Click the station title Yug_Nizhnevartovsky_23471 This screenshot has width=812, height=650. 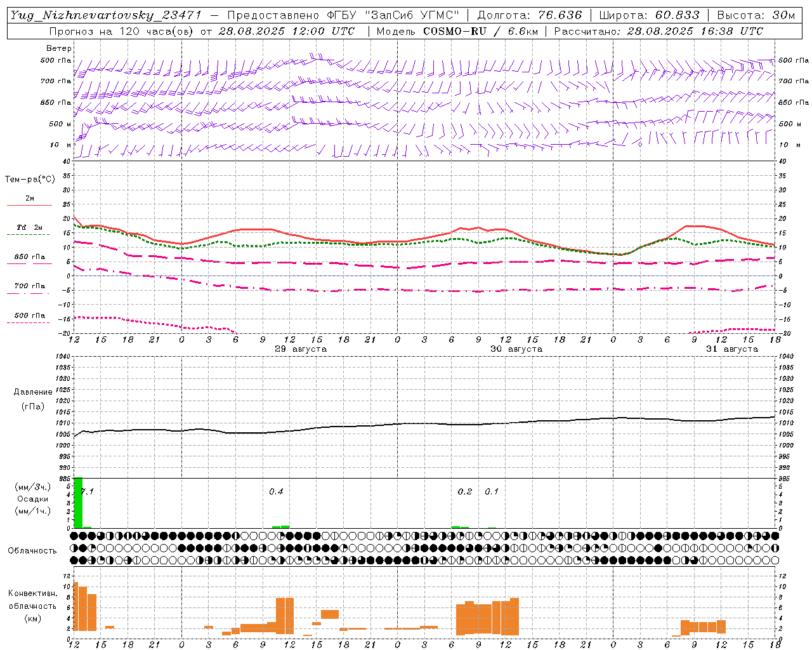point(105,15)
